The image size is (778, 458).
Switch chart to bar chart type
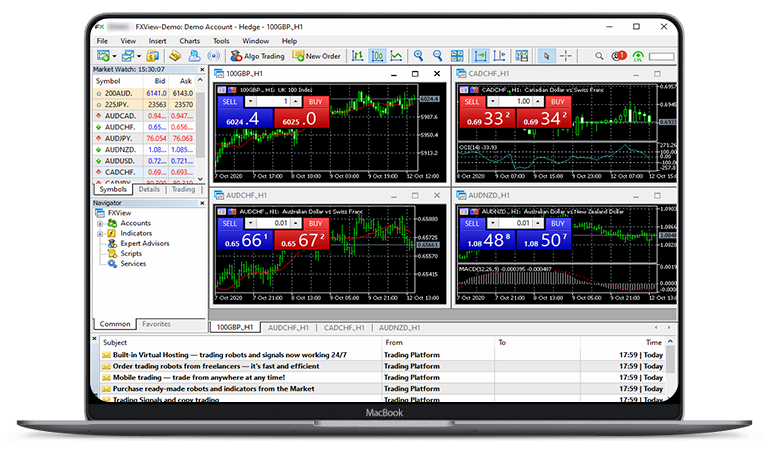pyautogui.click(x=357, y=56)
